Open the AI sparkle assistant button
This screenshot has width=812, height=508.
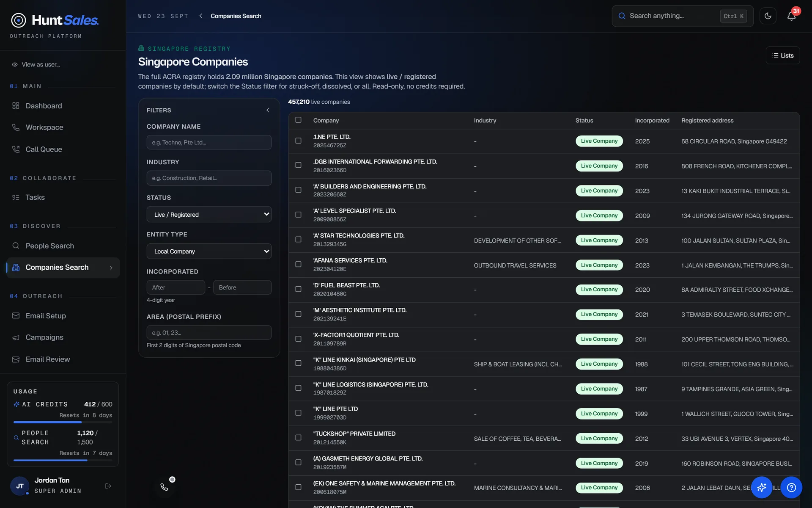tap(762, 488)
